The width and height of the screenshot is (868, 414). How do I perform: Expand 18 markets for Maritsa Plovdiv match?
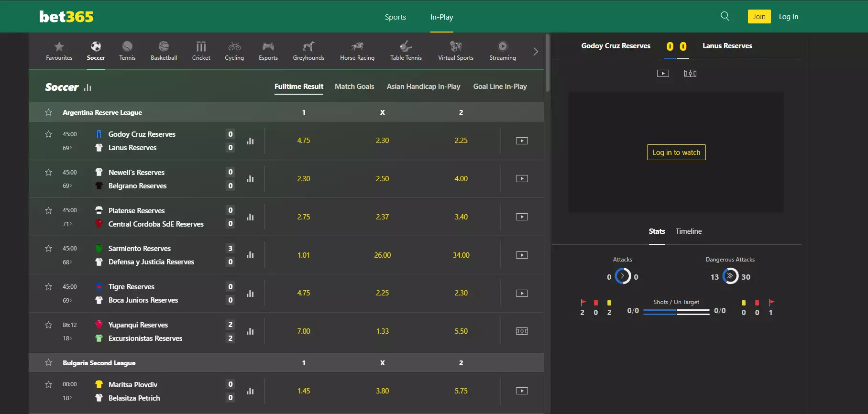(x=67, y=398)
